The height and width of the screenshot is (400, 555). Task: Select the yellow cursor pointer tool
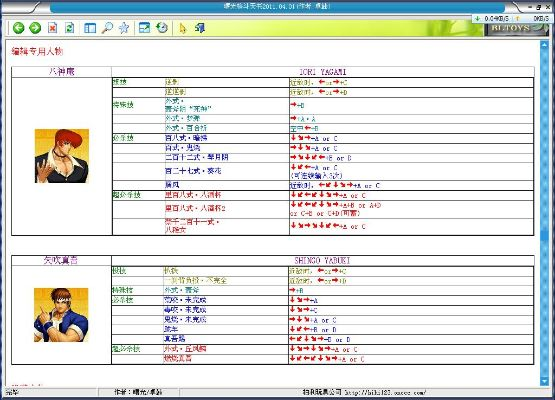click(x=183, y=28)
